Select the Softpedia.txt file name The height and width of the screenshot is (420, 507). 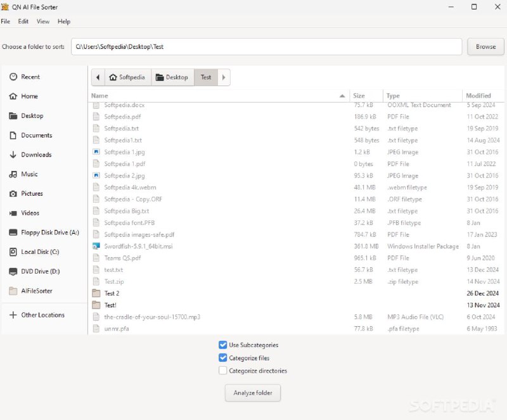tap(121, 129)
